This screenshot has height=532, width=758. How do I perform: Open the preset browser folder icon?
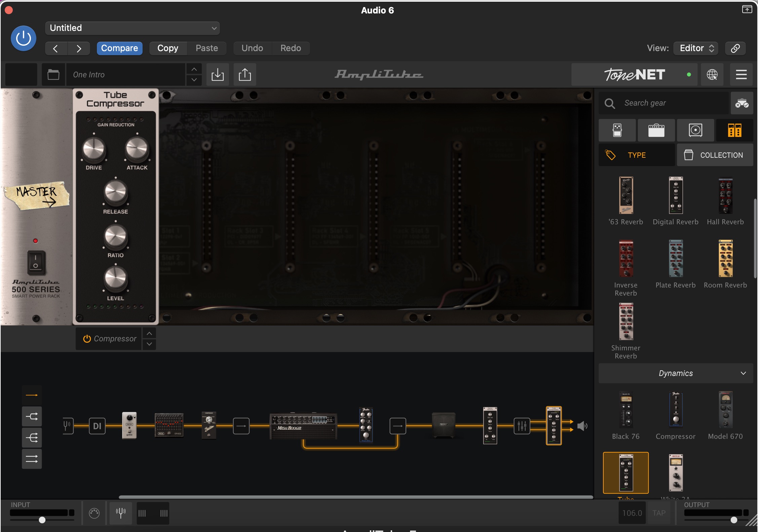(x=53, y=74)
